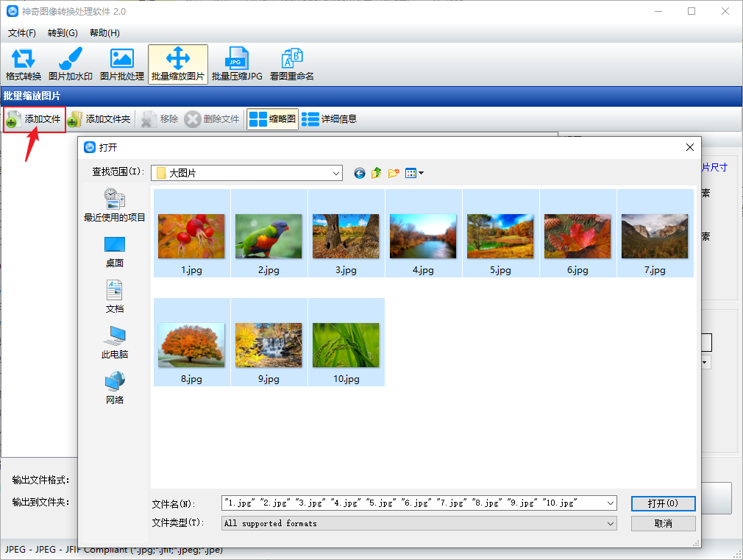
Task: Create new folder icon in dialog
Action: click(394, 173)
